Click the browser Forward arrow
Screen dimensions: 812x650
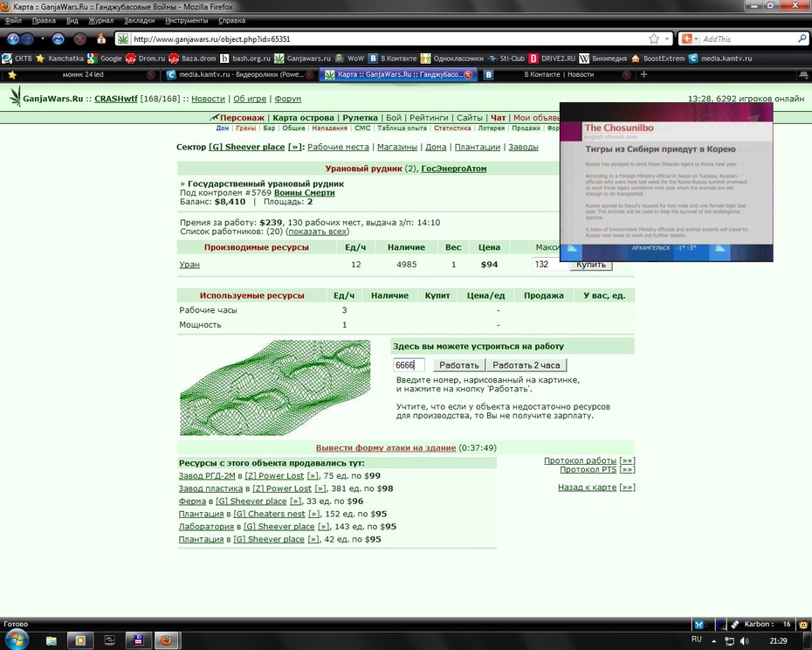point(28,38)
